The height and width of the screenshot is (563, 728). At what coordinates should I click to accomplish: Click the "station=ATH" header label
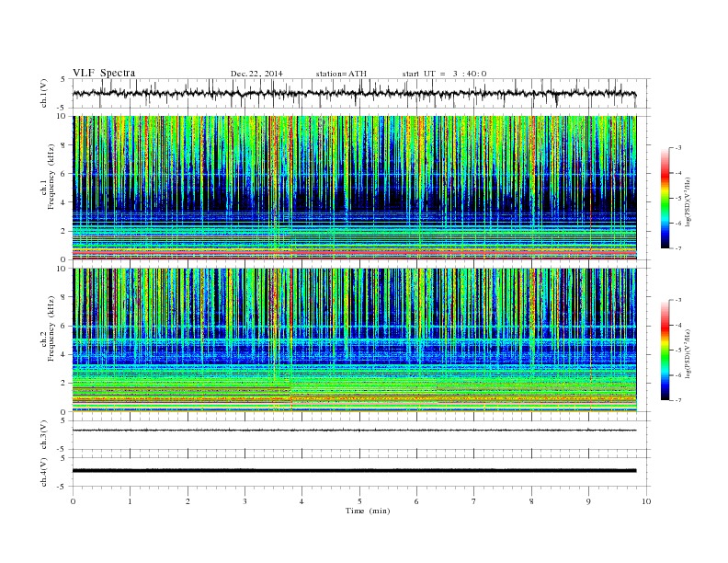click(x=341, y=74)
